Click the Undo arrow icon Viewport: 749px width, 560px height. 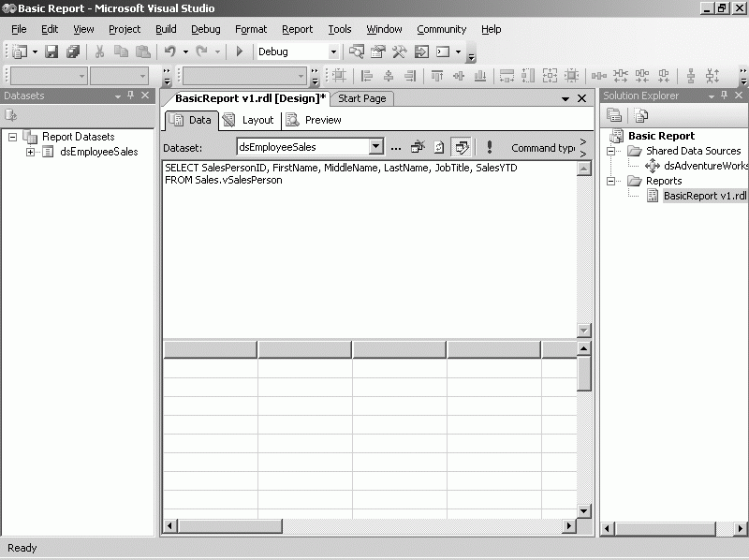(x=170, y=52)
